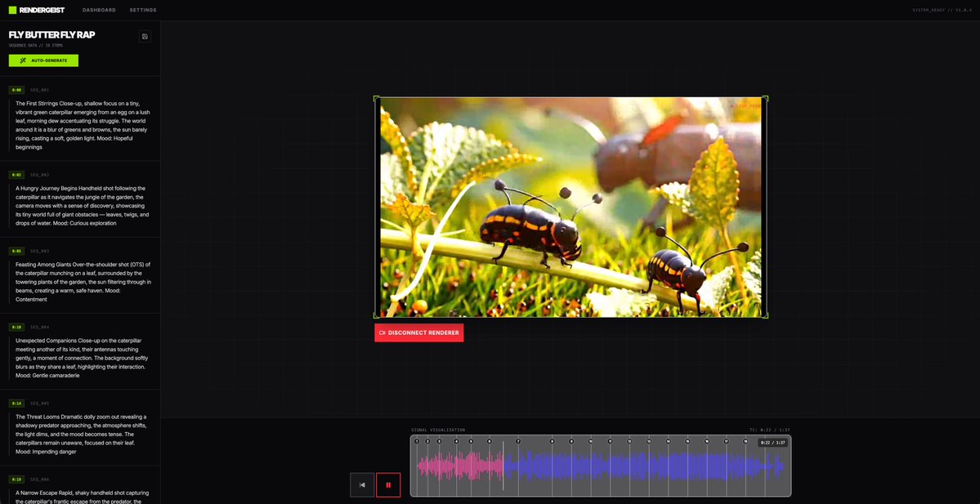This screenshot has height=504, width=980.
Task: Open the Settings menu item
Action: pyautogui.click(x=142, y=10)
